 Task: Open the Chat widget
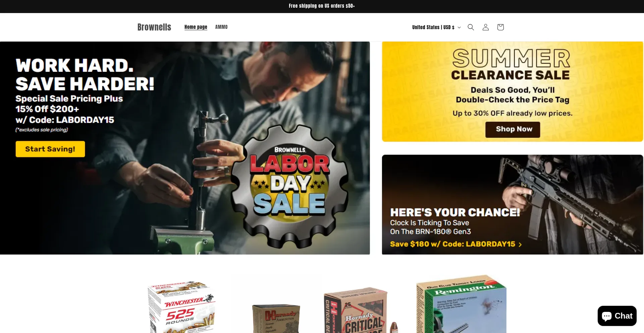click(x=617, y=316)
